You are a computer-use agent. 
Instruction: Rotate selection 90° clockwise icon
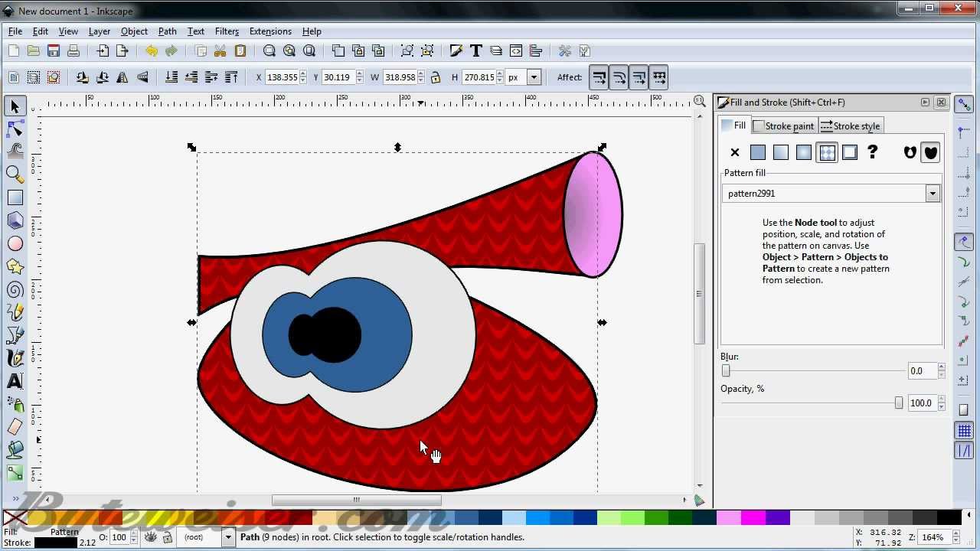click(x=103, y=77)
